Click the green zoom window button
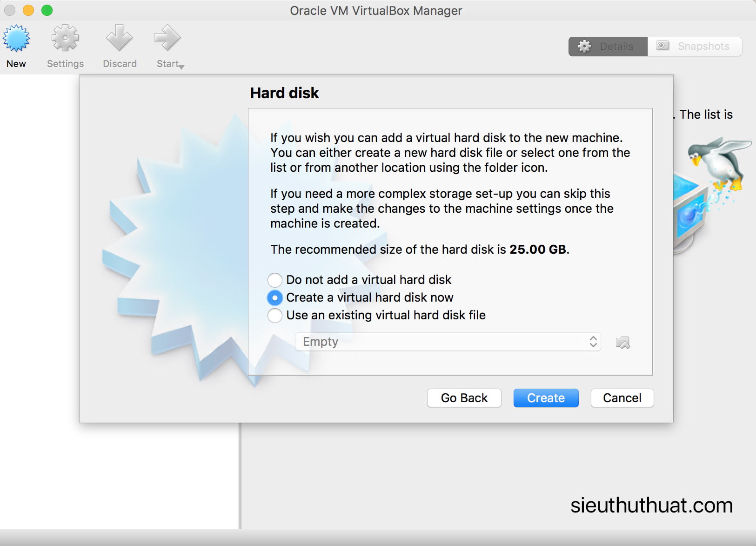This screenshot has height=546, width=756. [47, 10]
